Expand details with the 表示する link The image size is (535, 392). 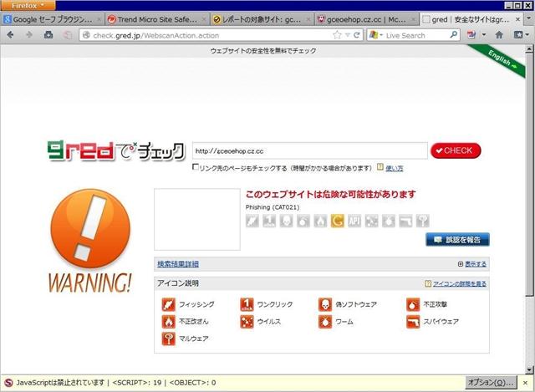pyautogui.click(x=476, y=264)
